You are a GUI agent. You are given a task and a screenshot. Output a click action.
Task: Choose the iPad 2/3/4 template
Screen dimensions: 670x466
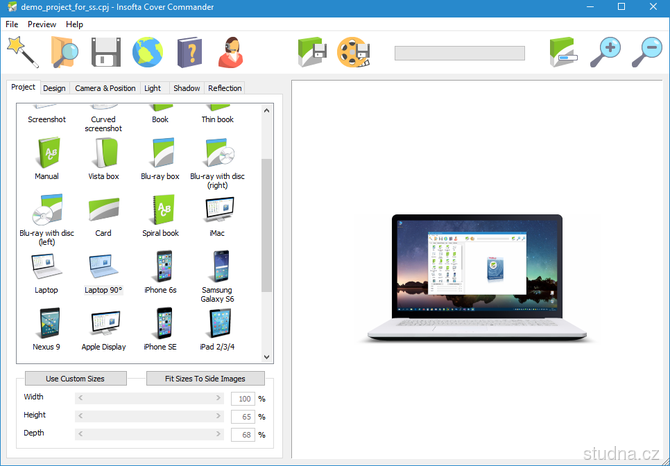click(x=217, y=329)
